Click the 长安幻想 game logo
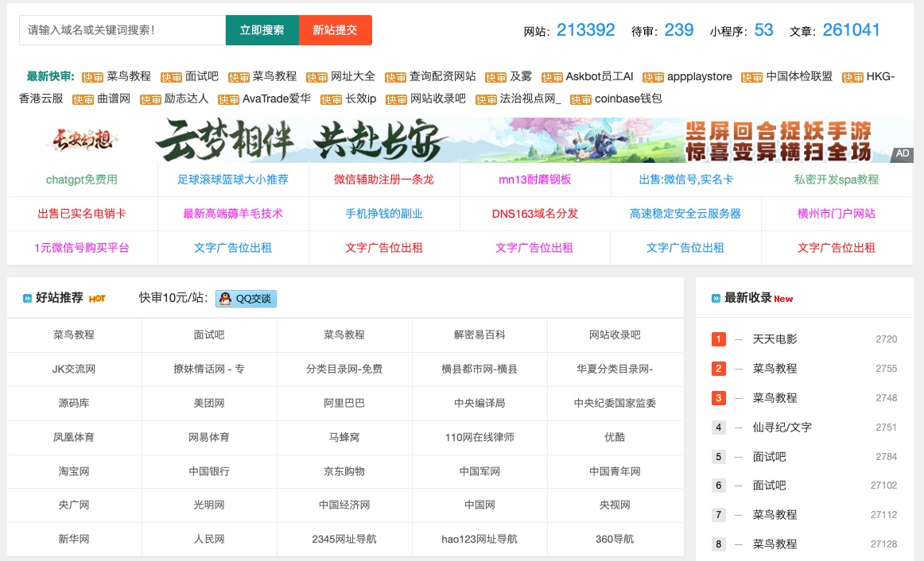Image resolution: width=924 pixels, height=561 pixels. pyautogui.click(x=83, y=140)
